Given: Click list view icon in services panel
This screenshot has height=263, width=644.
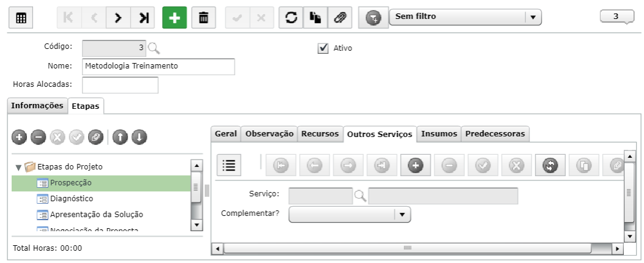Looking at the screenshot, I should click(x=229, y=165).
